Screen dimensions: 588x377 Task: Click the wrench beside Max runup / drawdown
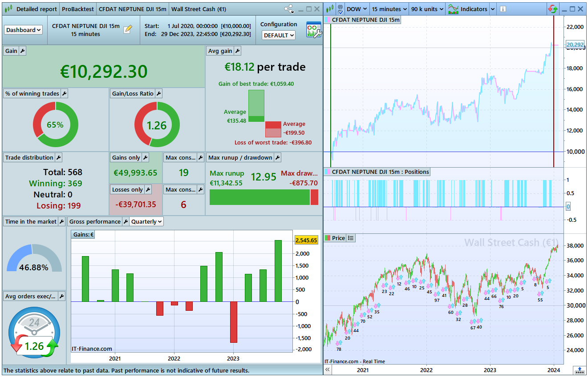click(x=277, y=158)
